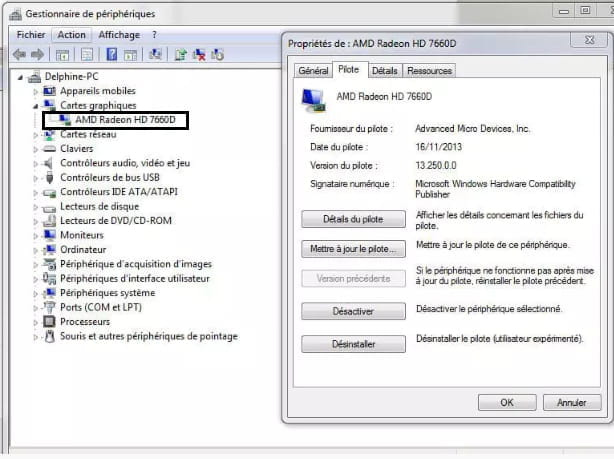The width and height of the screenshot is (614, 459).
Task: Select Lecteurs de DVD/CD-ROM label
Action: pos(116,221)
